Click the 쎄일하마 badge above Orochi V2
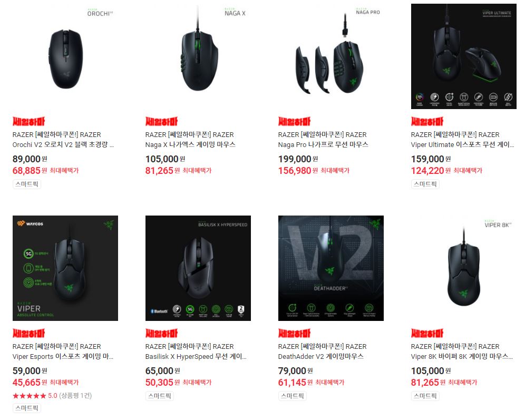Screen dimensions: 525x420 click(29, 121)
